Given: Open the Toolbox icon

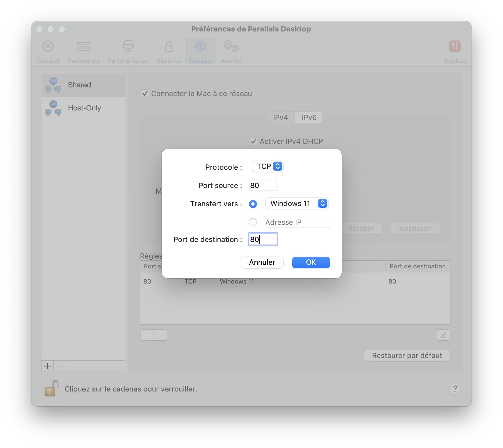Looking at the screenshot, I should click(x=455, y=46).
